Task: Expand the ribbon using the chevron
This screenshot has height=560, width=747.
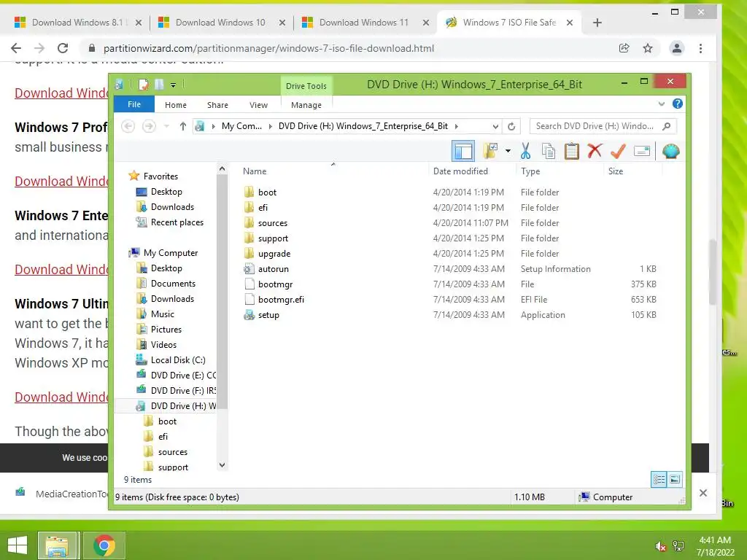Action: coord(661,104)
